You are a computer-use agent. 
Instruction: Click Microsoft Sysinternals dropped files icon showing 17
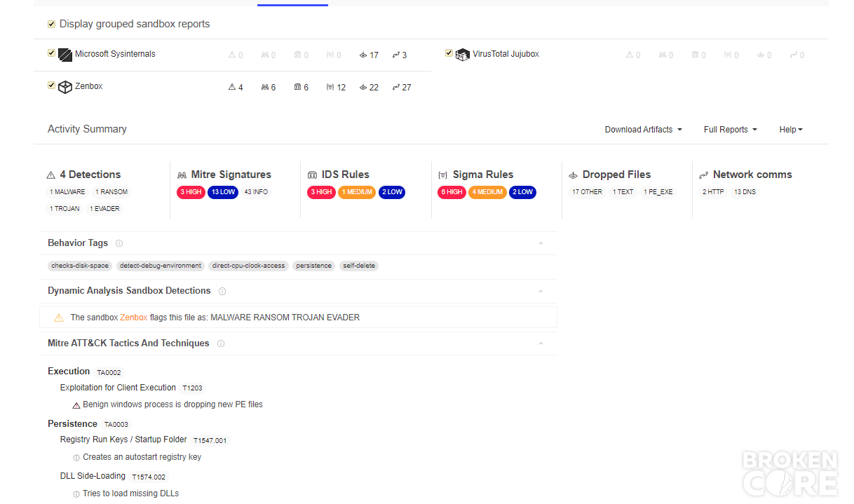tap(363, 55)
